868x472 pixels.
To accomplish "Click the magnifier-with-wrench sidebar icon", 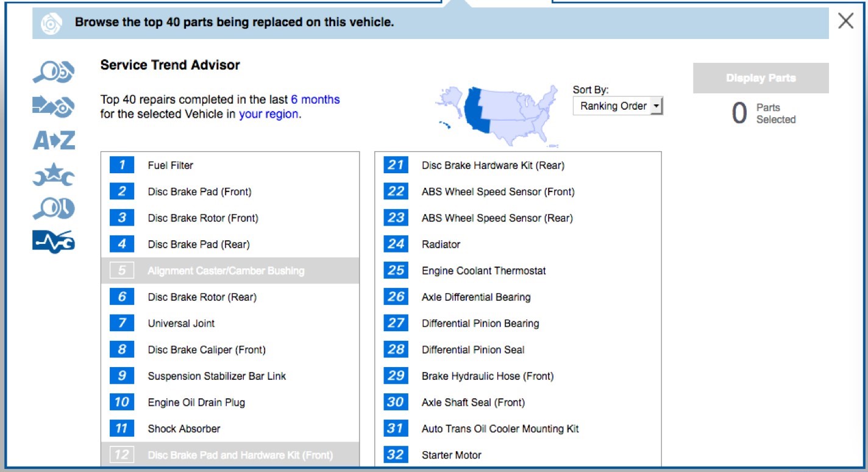I will 53,209.
